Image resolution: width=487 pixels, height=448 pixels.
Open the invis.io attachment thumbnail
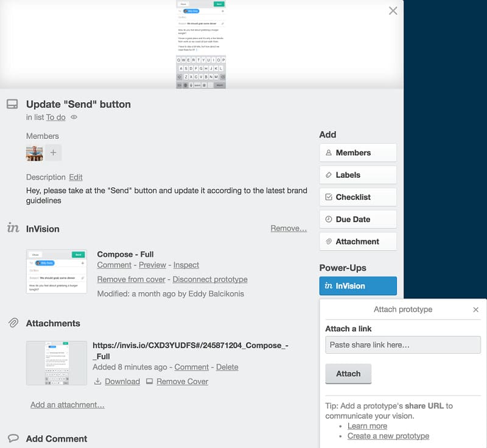57,363
